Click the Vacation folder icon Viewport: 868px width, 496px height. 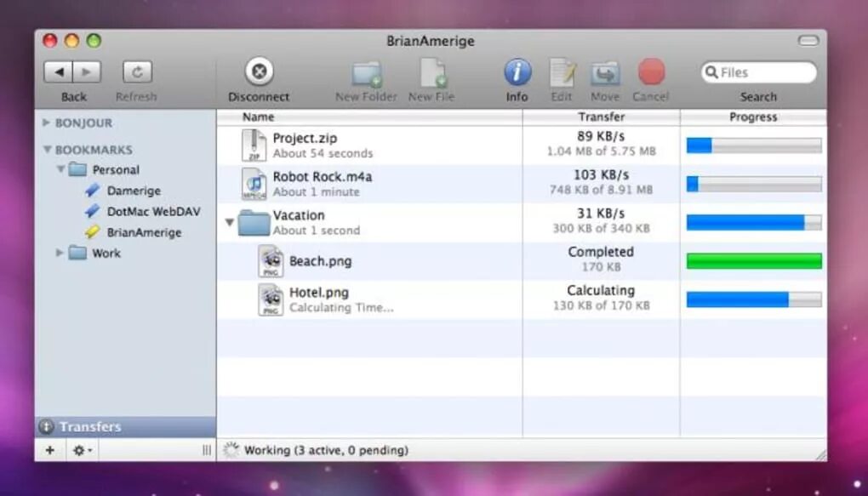(x=254, y=223)
